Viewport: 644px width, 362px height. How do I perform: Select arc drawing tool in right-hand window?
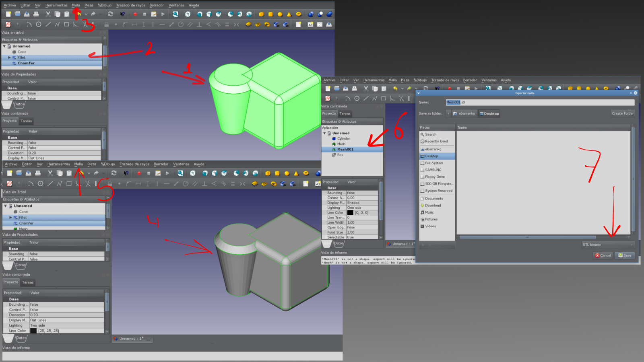click(348, 99)
